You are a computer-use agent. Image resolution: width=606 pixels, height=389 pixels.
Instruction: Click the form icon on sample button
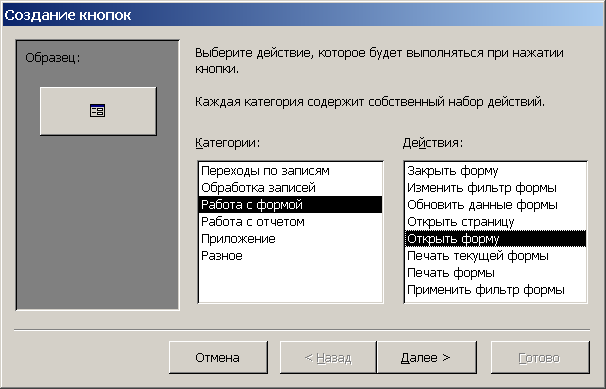(x=97, y=111)
